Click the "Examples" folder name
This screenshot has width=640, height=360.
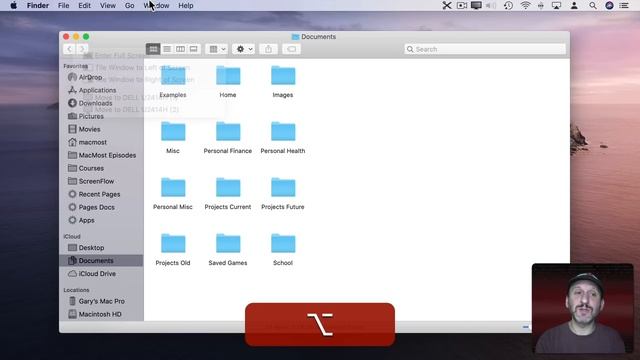[173, 95]
